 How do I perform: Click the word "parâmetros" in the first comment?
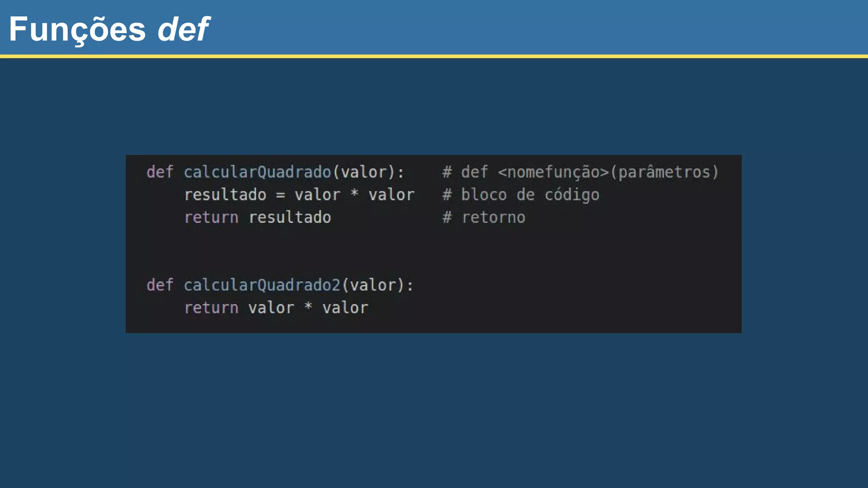[x=664, y=172]
